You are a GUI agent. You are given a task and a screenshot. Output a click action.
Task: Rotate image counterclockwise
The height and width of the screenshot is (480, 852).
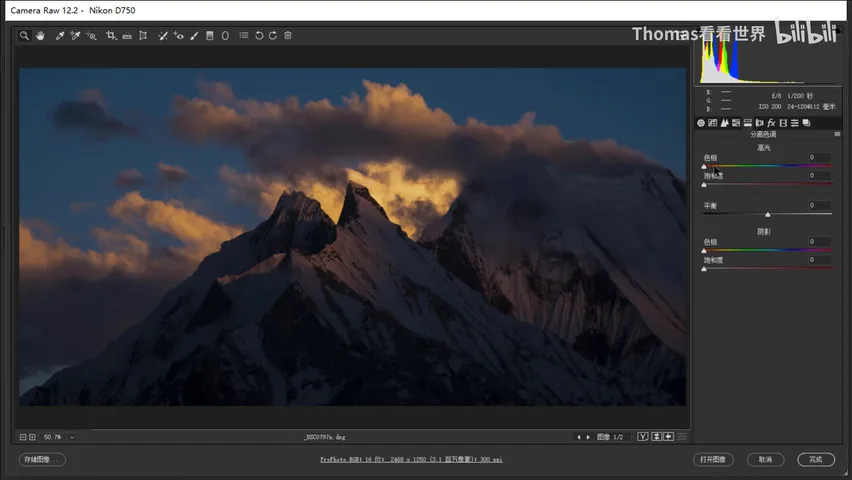click(x=259, y=35)
